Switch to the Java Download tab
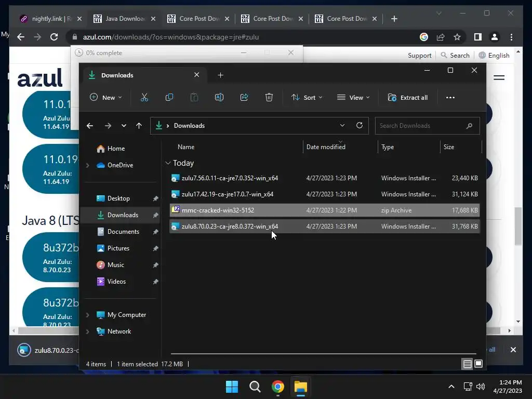Image resolution: width=532 pixels, height=399 pixels. pyautogui.click(x=125, y=19)
